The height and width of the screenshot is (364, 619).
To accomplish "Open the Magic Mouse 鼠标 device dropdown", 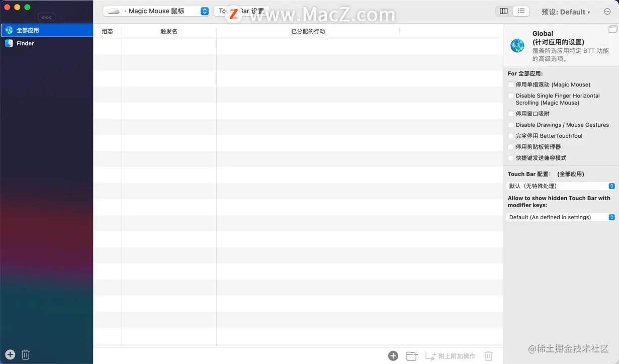I will click(156, 11).
